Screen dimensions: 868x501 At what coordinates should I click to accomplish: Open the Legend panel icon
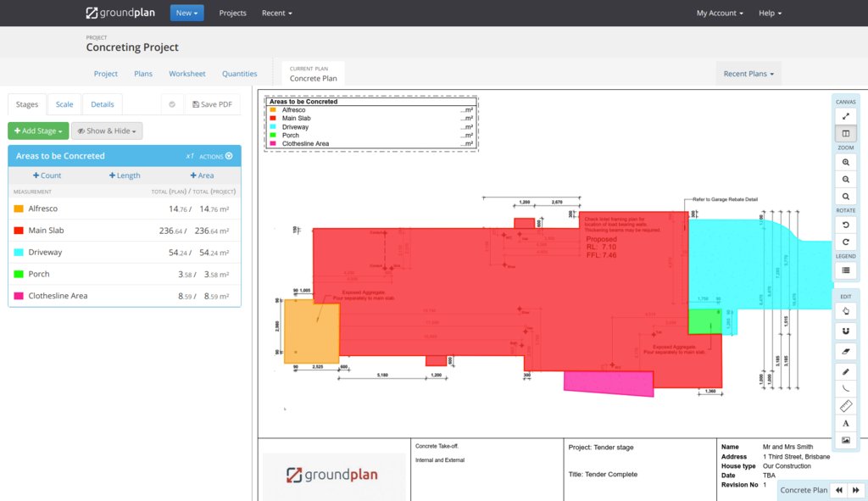click(x=845, y=269)
